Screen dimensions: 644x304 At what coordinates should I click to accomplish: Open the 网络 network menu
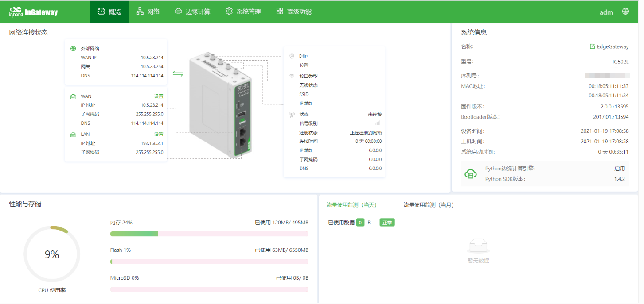pyautogui.click(x=148, y=12)
